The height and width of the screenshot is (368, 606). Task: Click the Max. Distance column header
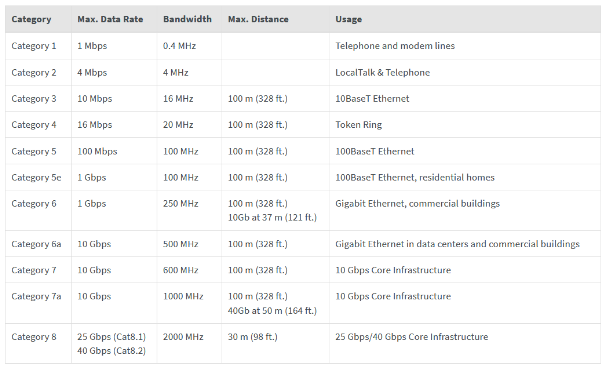click(258, 19)
